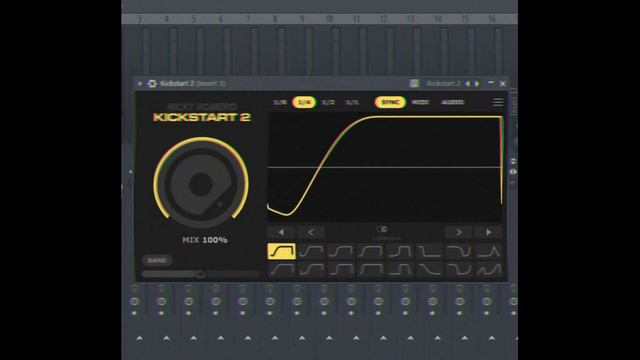Select top-row second curve preset
The height and width of the screenshot is (360, 640).
click(311, 251)
